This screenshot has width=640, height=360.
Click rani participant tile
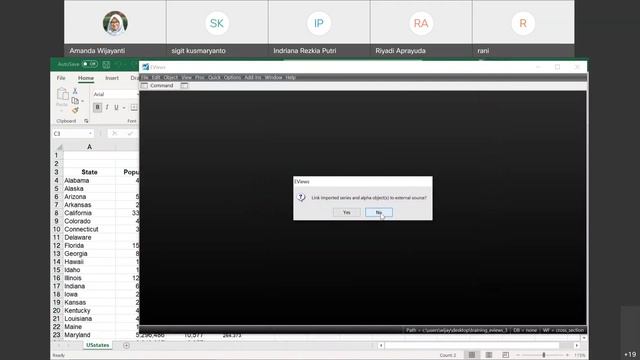coord(523,29)
